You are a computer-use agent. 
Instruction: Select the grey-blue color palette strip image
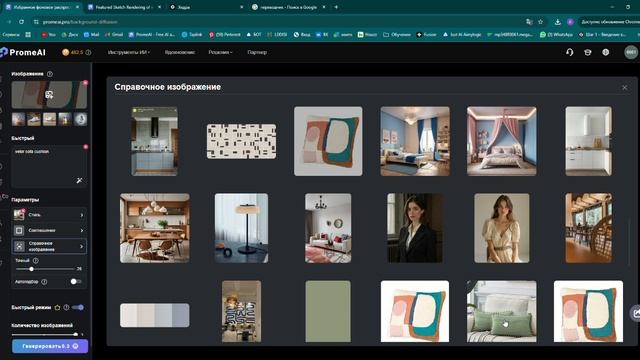coord(155,315)
